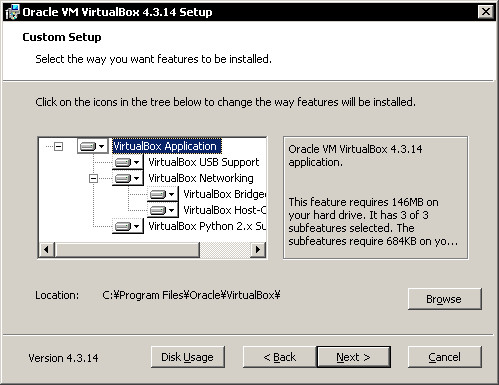The width and height of the screenshot is (499, 385).
Task: Click the feature tree's right scroll arrow
Action: 257,249
